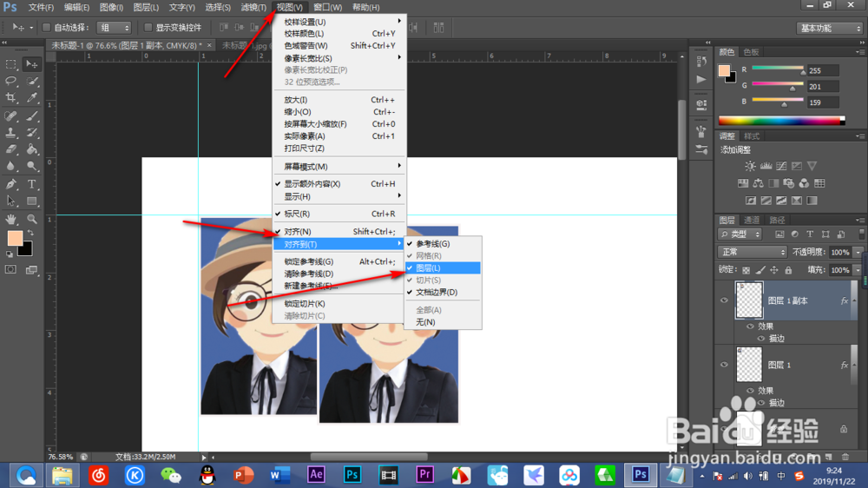The width and height of the screenshot is (868, 488).
Task: Select the Dodge tool
Action: (31, 166)
